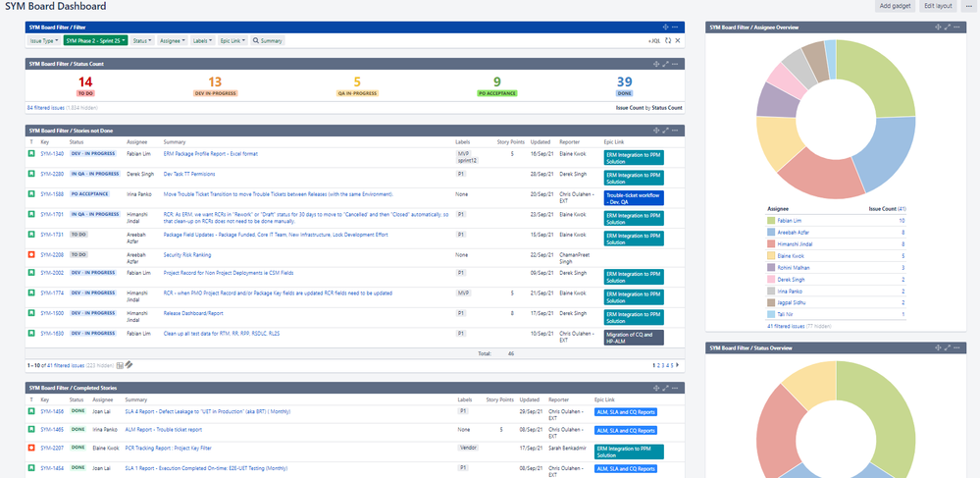Click the bug type icon for SYM-2208
The width and height of the screenshot is (980, 478).
(31, 254)
